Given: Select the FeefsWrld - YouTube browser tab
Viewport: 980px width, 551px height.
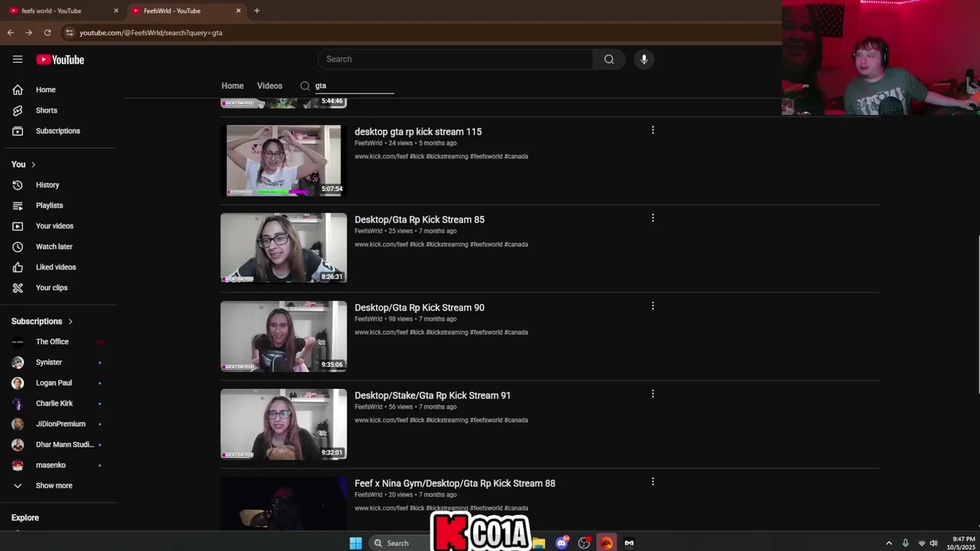Looking at the screenshot, I should tap(185, 11).
